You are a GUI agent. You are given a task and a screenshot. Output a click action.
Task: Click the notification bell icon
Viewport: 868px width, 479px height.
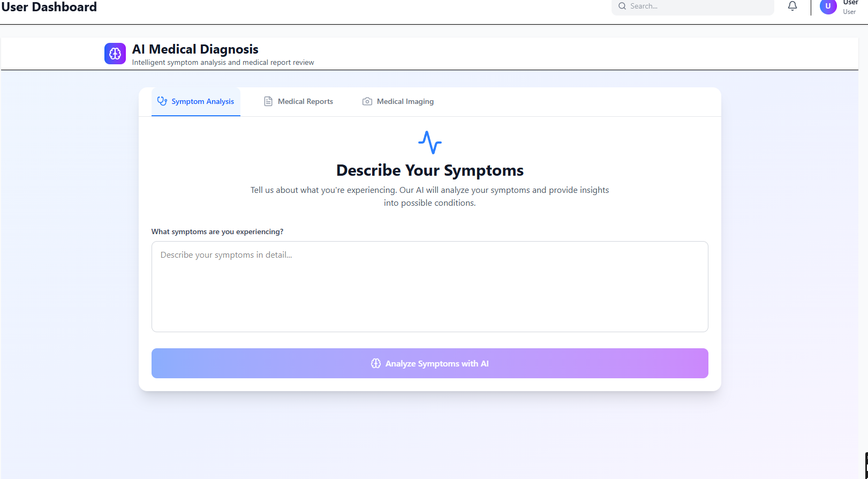click(792, 6)
